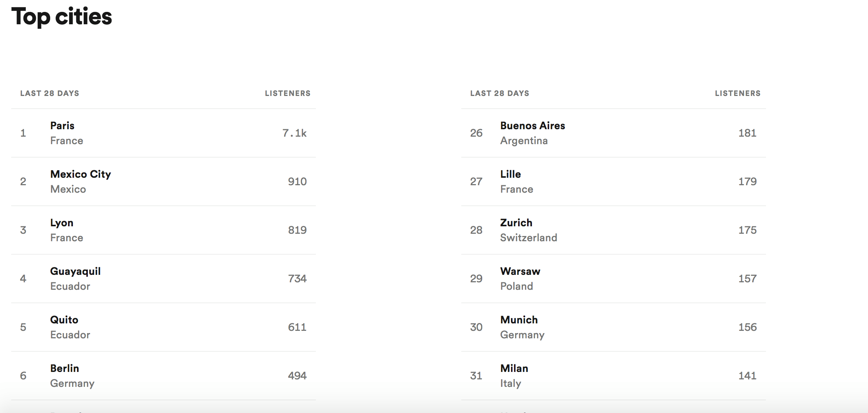Click the Paris city row name

point(62,126)
